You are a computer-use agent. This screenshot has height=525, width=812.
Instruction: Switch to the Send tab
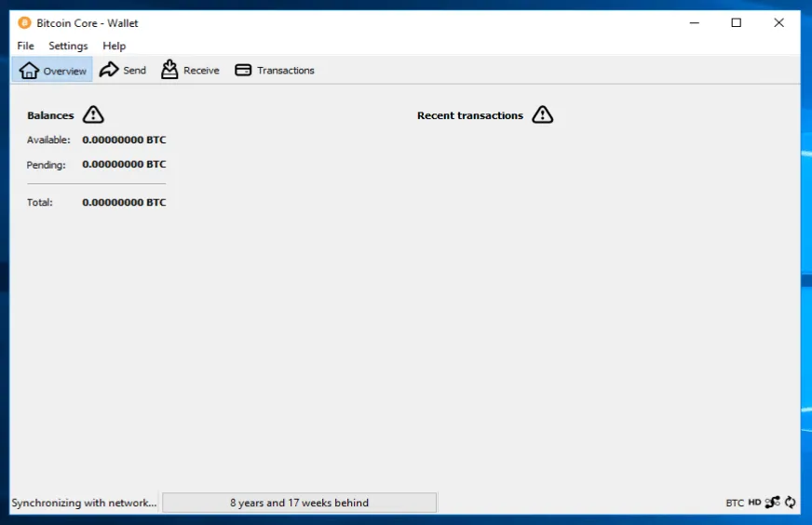tap(123, 70)
